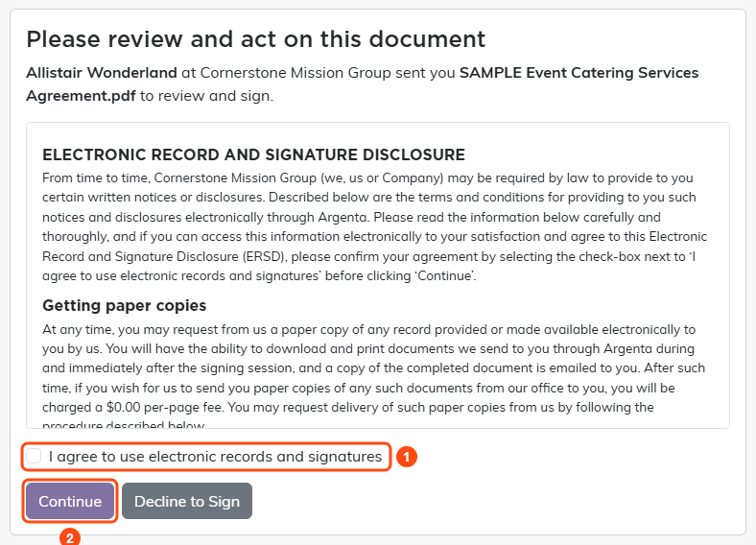This screenshot has width=756, height=545.
Task: Click the 'Please review and act on this document' heading
Action: (256, 39)
